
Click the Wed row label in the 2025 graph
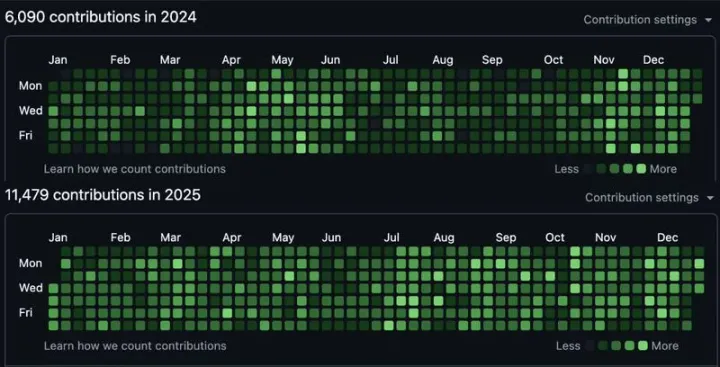click(31, 288)
